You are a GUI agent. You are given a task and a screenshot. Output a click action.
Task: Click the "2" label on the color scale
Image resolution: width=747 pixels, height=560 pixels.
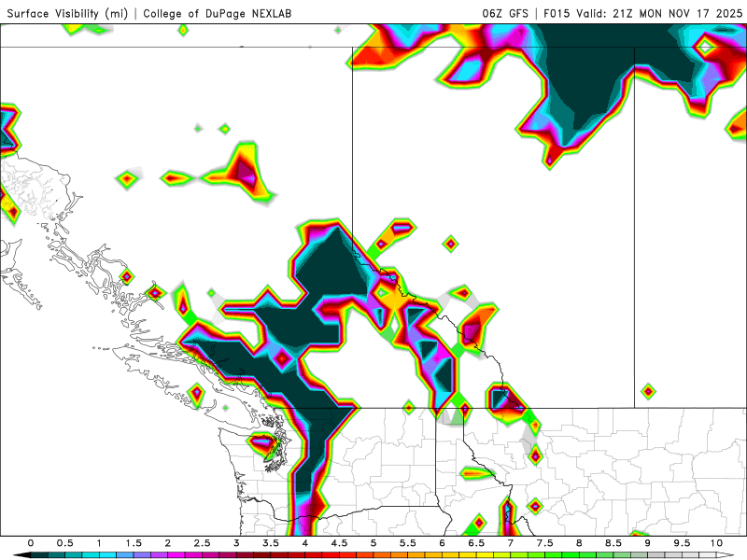click(x=168, y=543)
